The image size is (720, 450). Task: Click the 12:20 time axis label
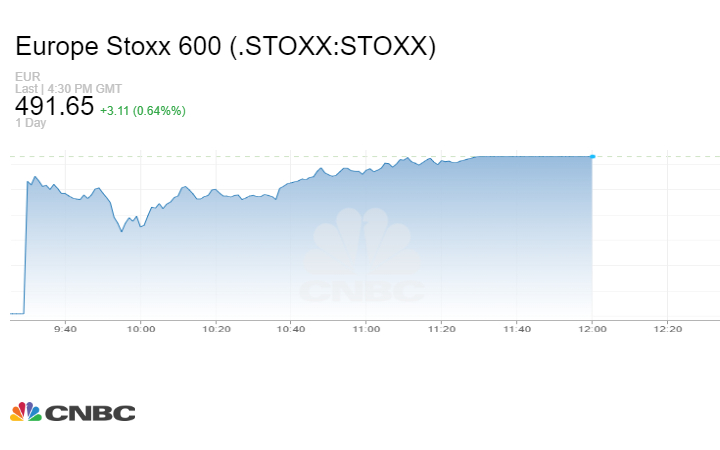pos(667,329)
